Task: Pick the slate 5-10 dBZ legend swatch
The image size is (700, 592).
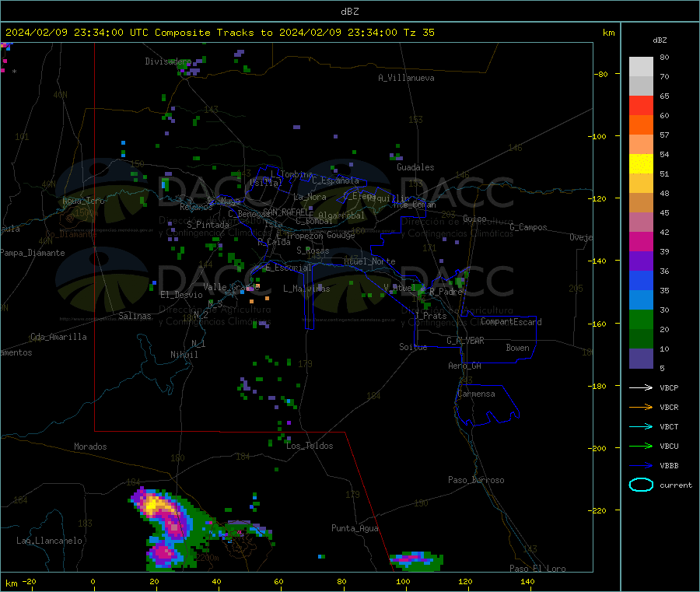Action: tap(641, 359)
